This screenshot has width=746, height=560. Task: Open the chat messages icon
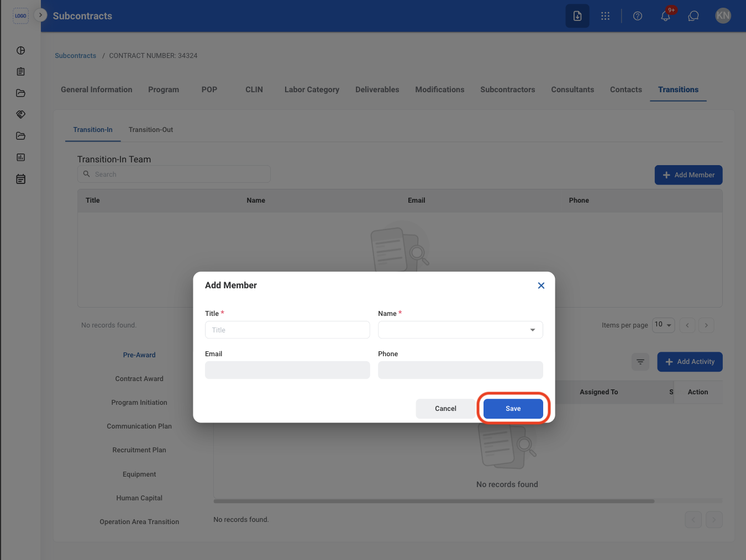694,16
